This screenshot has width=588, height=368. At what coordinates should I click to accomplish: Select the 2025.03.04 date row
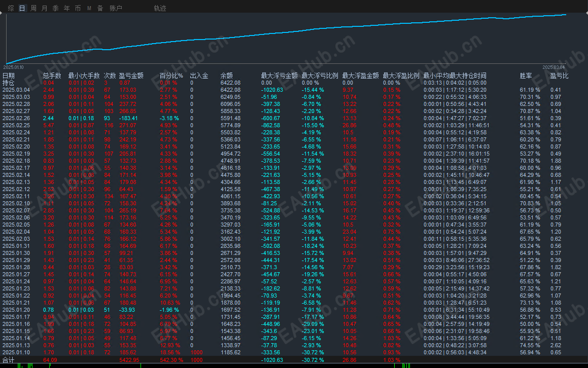tap(16, 90)
